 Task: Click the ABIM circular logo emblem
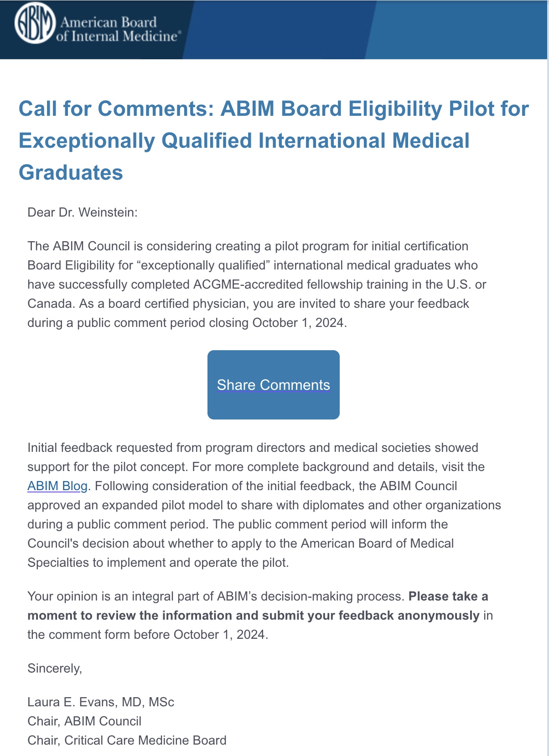coord(35,24)
